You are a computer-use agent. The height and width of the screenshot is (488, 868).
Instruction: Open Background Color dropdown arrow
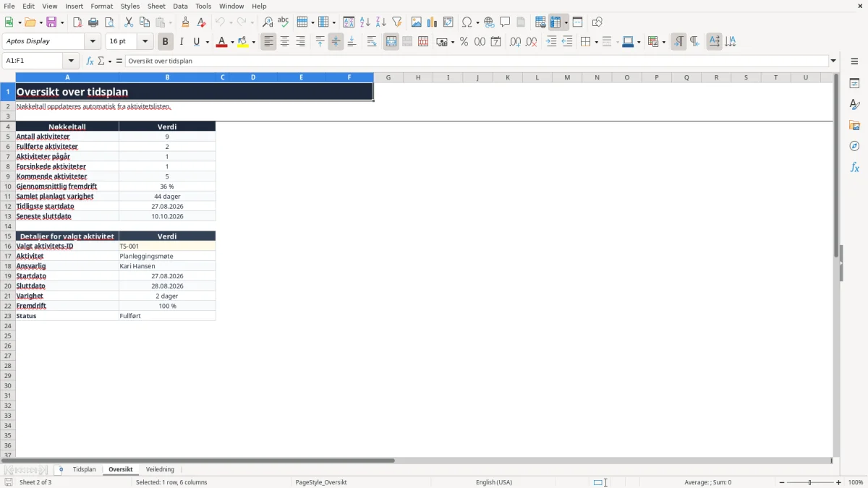point(253,42)
